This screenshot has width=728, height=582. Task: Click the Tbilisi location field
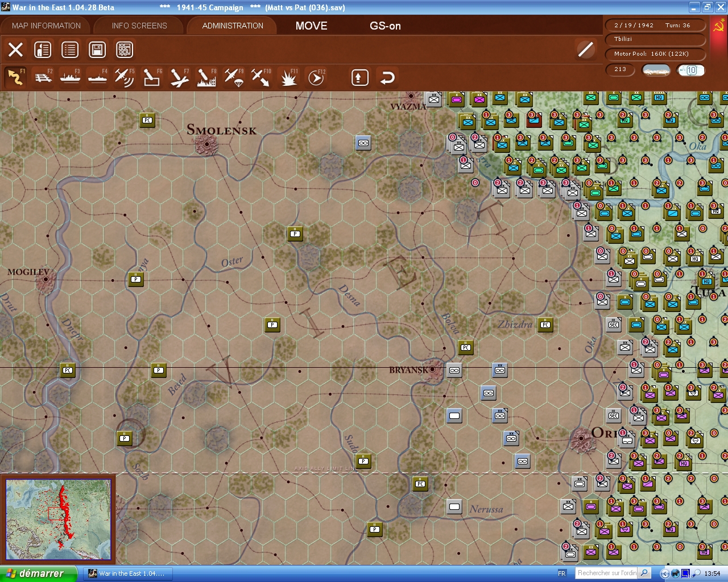[x=656, y=39]
